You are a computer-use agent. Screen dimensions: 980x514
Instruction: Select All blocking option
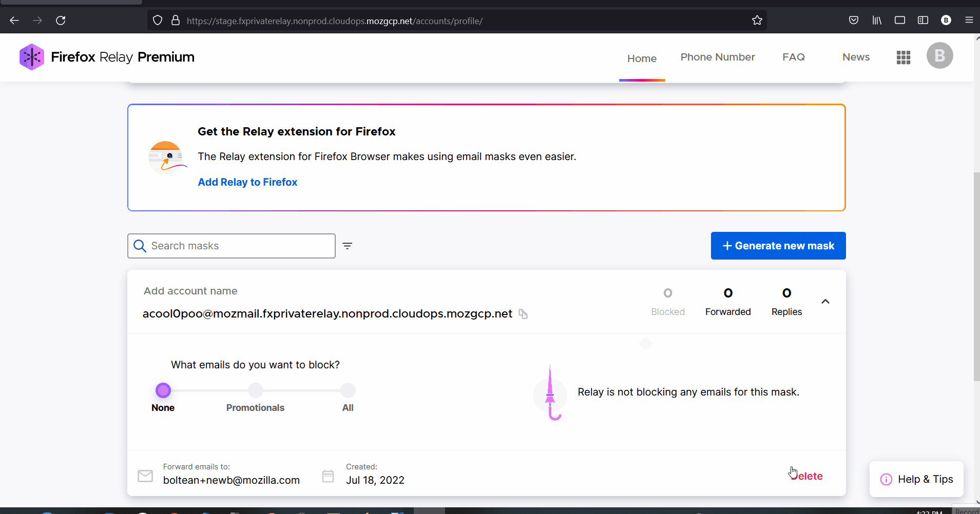click(347, 390)
